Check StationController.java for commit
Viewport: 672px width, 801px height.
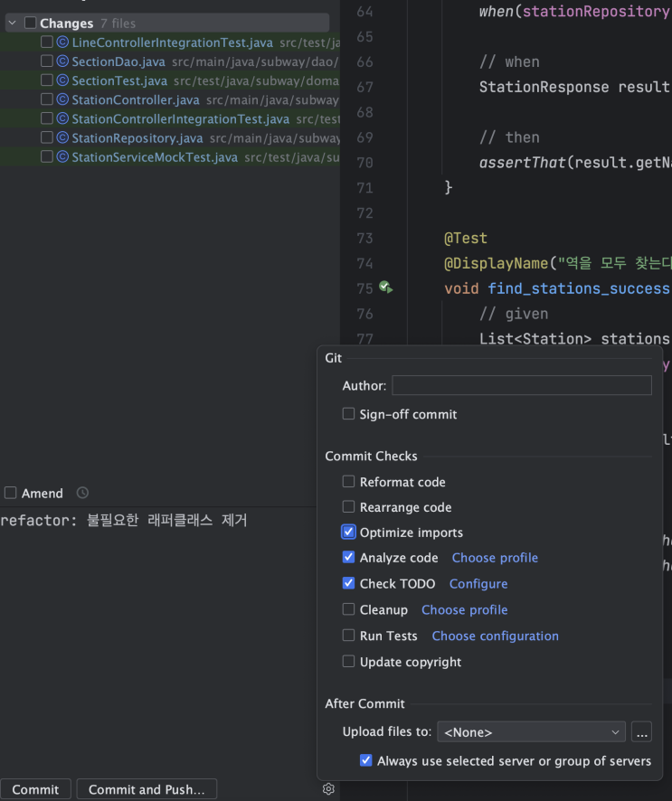[46, 99]
